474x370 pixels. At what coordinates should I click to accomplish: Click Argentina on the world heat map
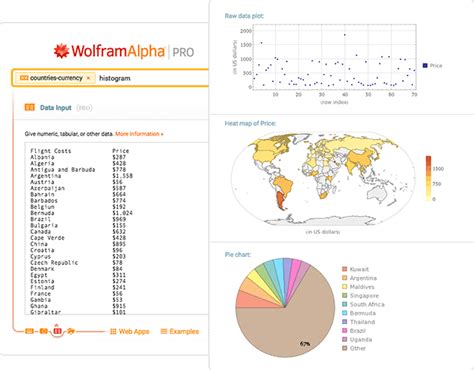pyautogui.click(x=281, y=200)
